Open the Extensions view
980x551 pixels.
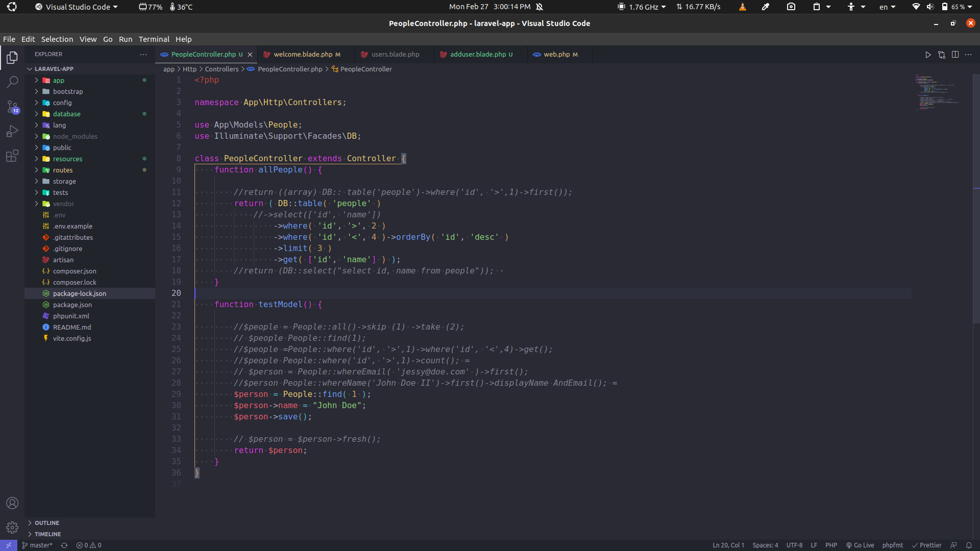pyautogui.click(x=12, y=156)
